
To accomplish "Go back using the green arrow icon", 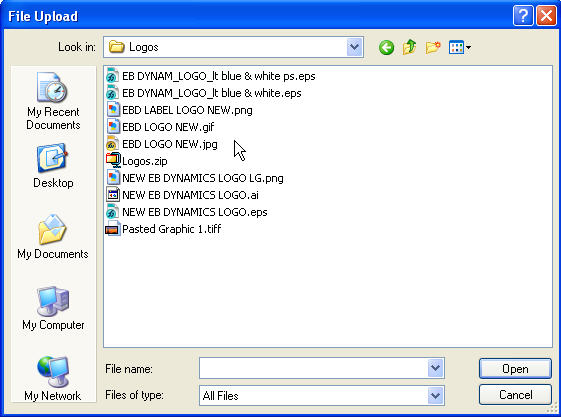I will click(386, 47).
